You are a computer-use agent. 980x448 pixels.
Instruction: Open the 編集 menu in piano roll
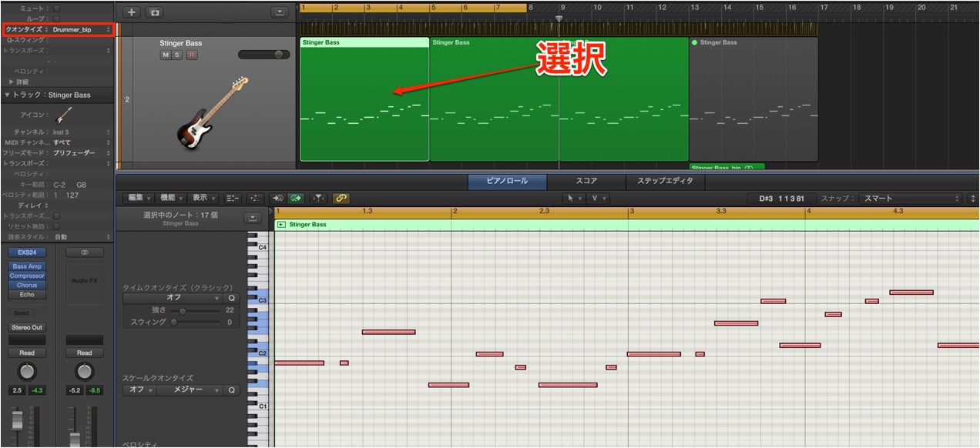coord(139,199)
